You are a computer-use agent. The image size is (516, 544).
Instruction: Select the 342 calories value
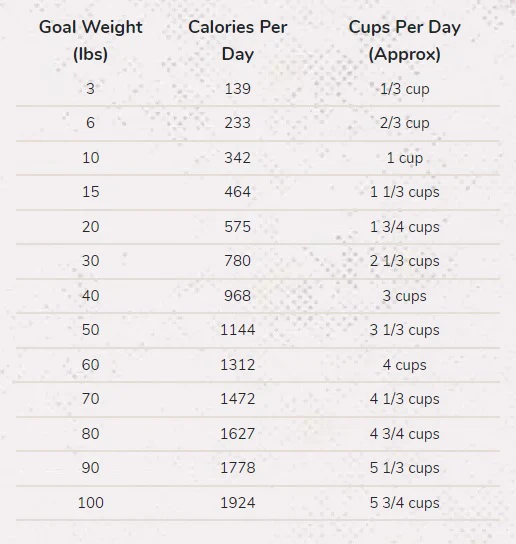(x=238, y=158)
